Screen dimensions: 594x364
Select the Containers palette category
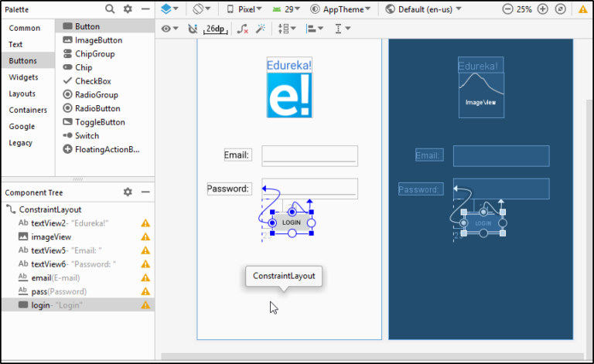click(x=28, y=110)
